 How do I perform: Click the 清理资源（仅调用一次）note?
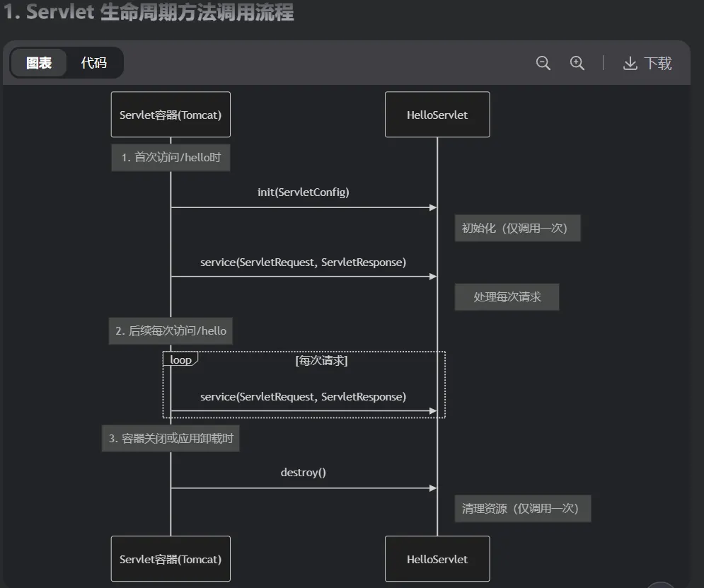pyautogui.click(x=522, y=509)
